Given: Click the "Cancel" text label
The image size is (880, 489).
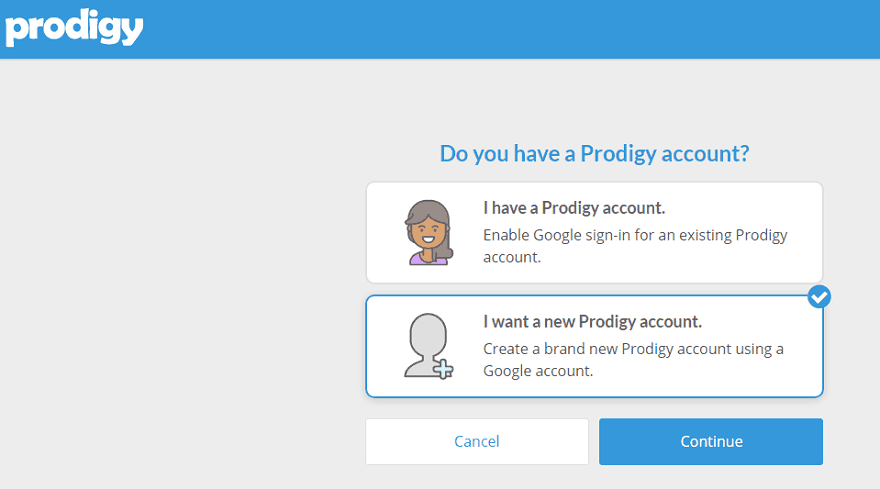Looking at the screenshot, I should coord(477,442).
